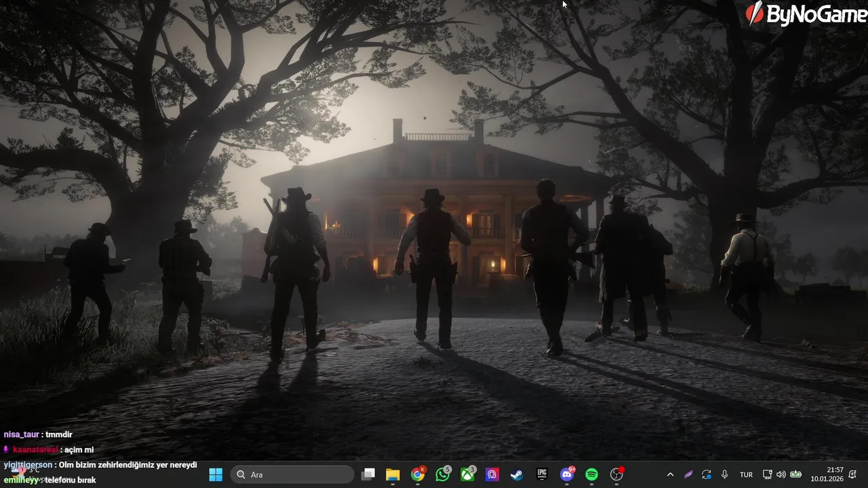This screenshot has height=488, width=868.
Task: Open the clock showing 21:57
Action: click(x=827, y=474)
